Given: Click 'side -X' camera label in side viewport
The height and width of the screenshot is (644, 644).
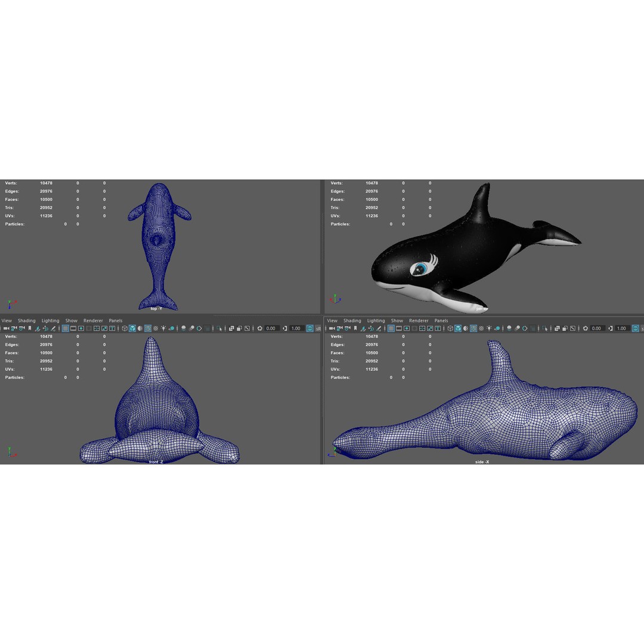Looking at the screenshot, I should [482, 462].
